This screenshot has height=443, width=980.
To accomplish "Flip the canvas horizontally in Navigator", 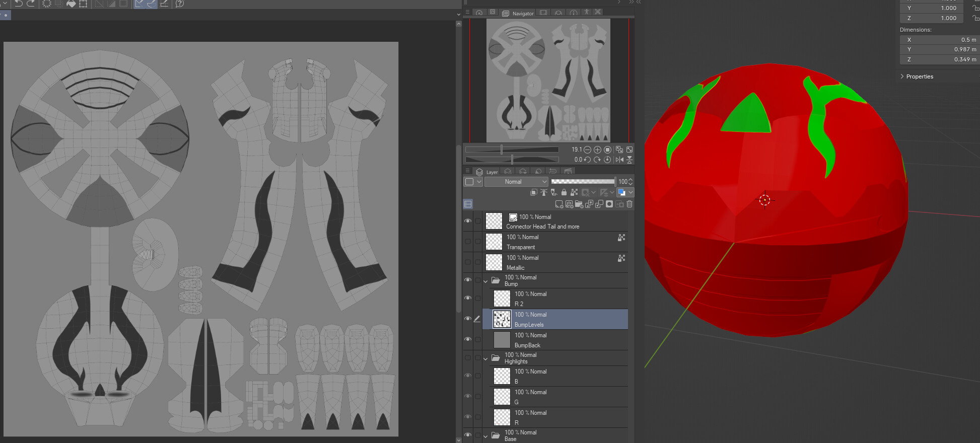I will (x=619, y=160).
